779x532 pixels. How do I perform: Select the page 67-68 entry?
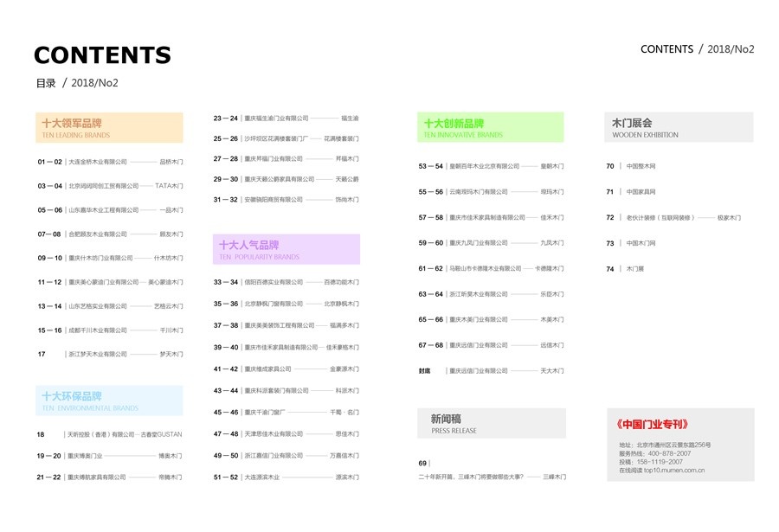491,345
